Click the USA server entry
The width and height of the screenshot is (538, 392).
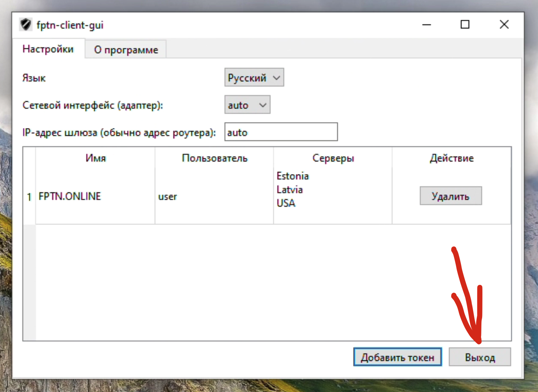[286, 203]
